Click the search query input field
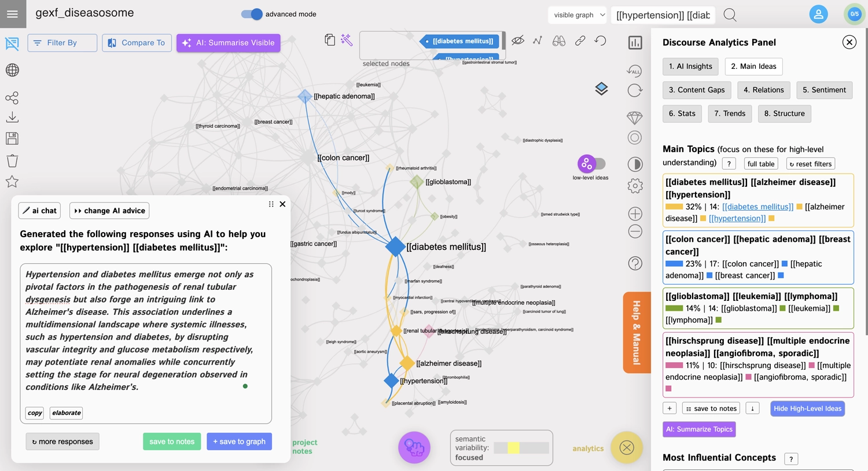Image resolution: width=868 pixels, height=471 pixels. coord(663,15)
